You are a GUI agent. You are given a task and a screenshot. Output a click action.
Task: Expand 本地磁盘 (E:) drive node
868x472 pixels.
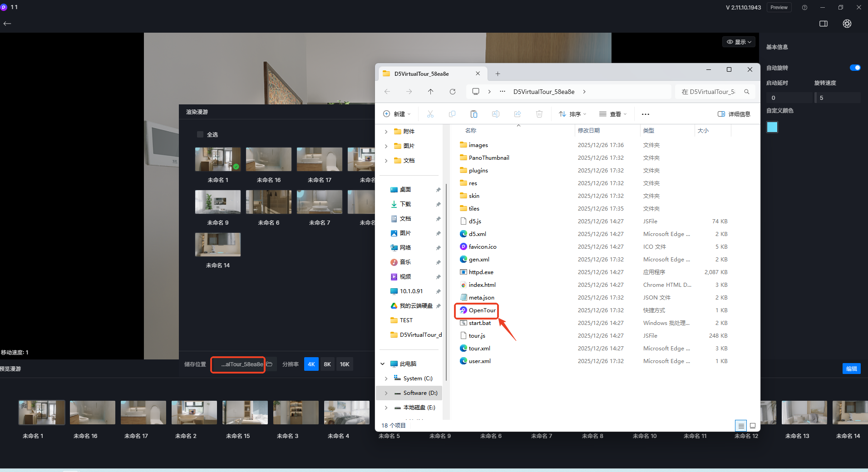tap(386, 408)
